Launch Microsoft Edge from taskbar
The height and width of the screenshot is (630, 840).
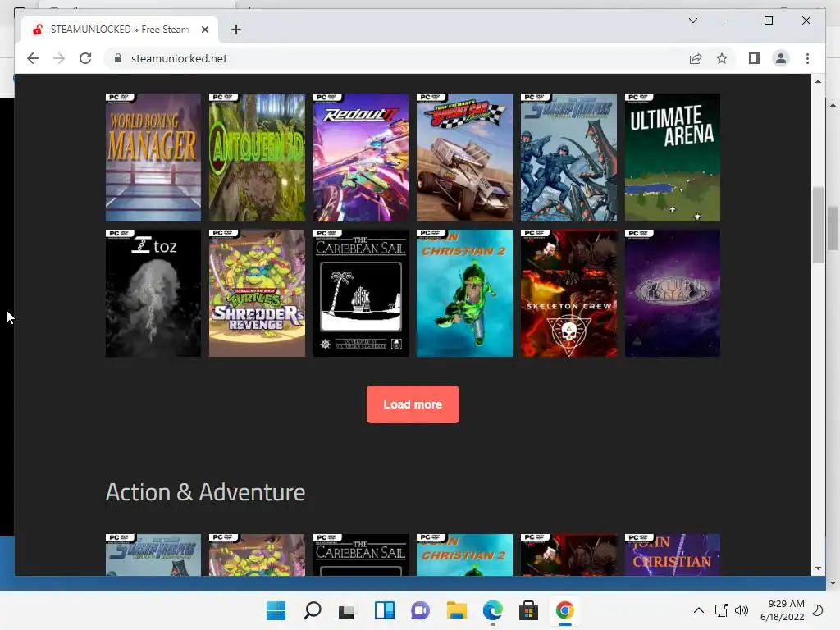point(492,610)
